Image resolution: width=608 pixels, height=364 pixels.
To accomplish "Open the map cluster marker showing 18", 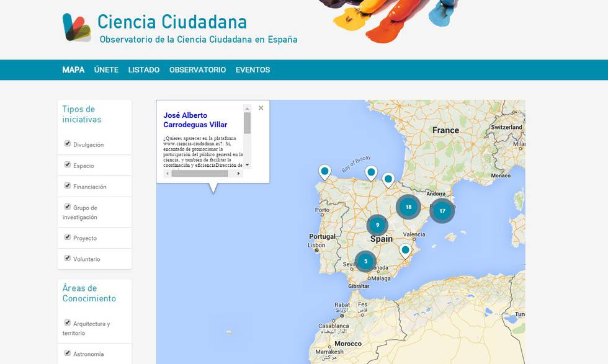I will pos(408,207).
